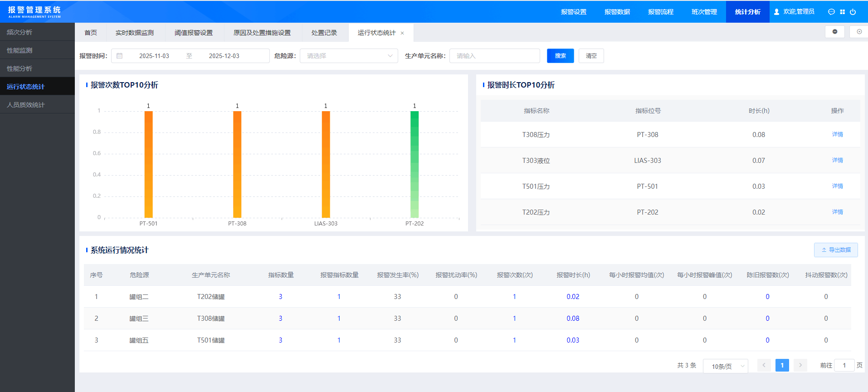The image size is (868, 392).
Task: Focus the 生产单元名称 input field
Action: pyautogui.click(x=494, y=56)
